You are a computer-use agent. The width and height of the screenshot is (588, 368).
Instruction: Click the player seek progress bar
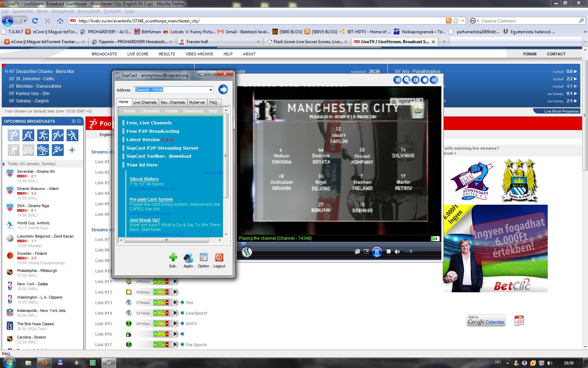338,244
